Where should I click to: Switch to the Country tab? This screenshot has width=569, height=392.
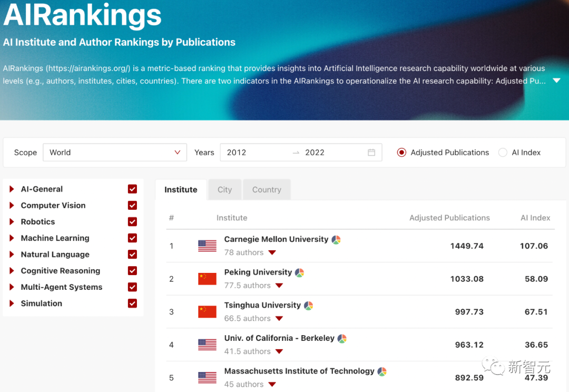click(x=267, y=190)
